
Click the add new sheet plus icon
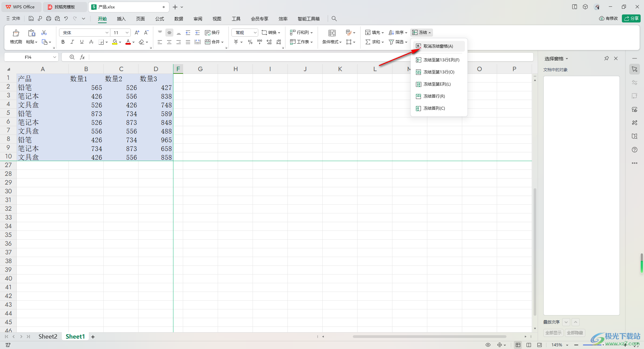coord(93,337)
